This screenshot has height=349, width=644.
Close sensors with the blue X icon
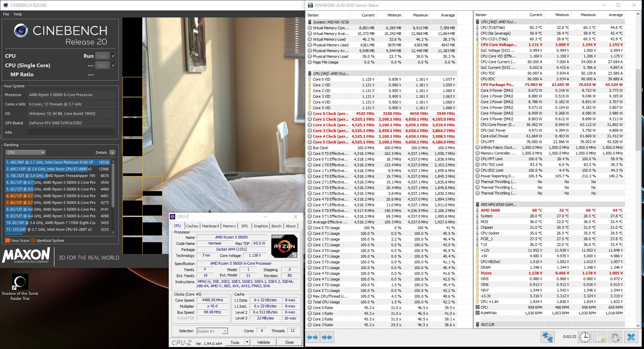pos(631,337)
